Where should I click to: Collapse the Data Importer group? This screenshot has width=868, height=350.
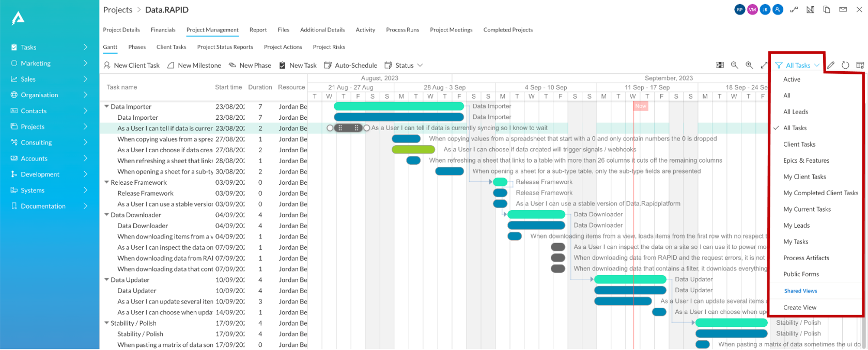pos(106,107)
